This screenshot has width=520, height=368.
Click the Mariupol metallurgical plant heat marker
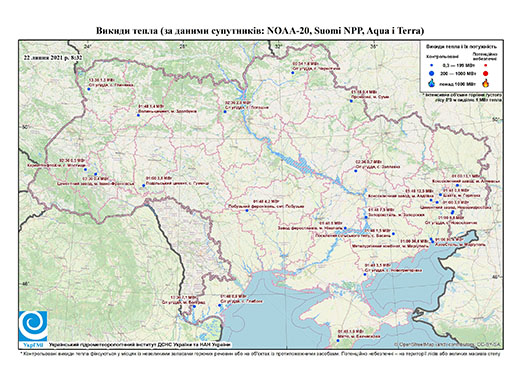pyautogui.click(x=431, y=239)
